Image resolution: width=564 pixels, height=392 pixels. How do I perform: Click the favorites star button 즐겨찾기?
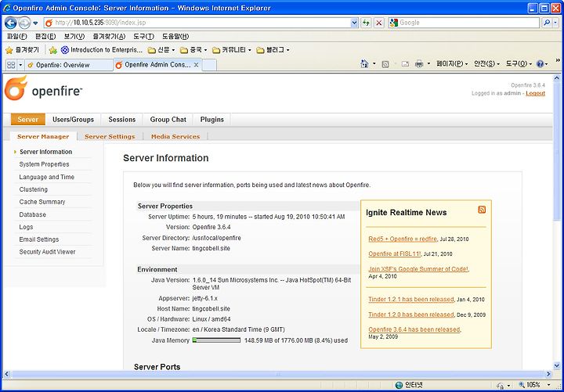point(22,50)
